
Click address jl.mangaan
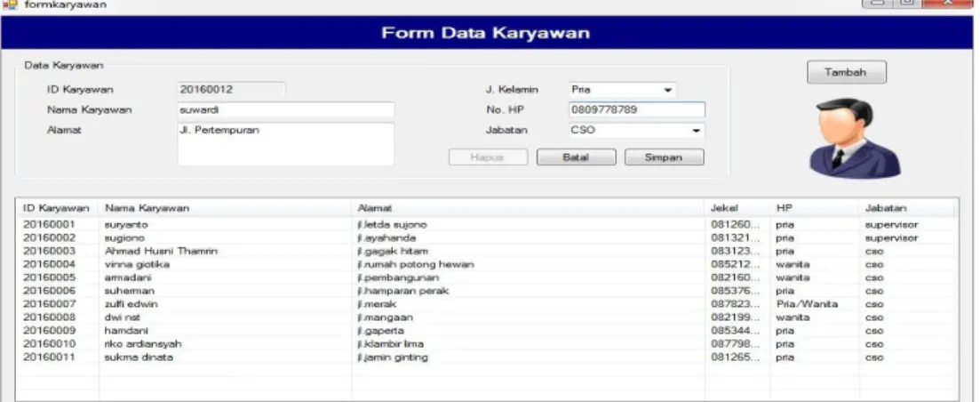[385, 318]
